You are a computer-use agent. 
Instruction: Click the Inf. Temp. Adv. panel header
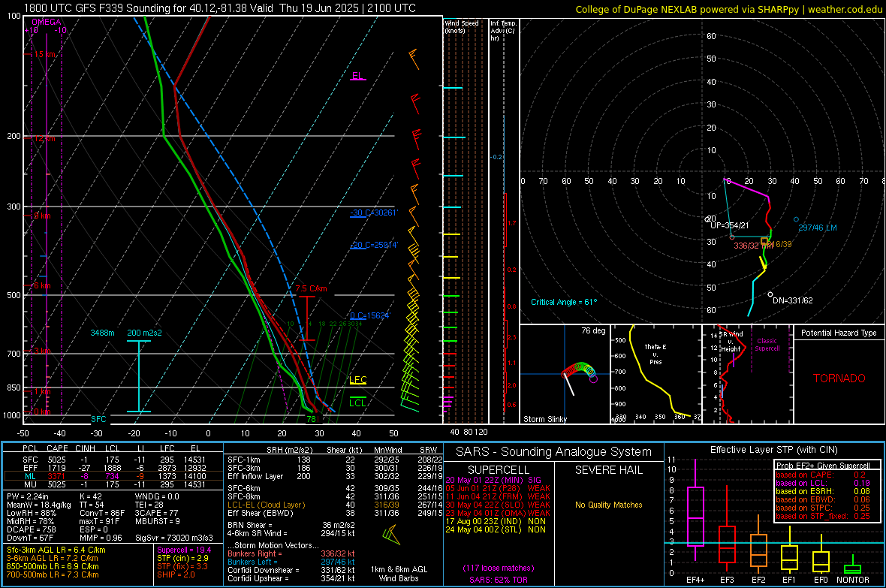[x=504, y=31]
